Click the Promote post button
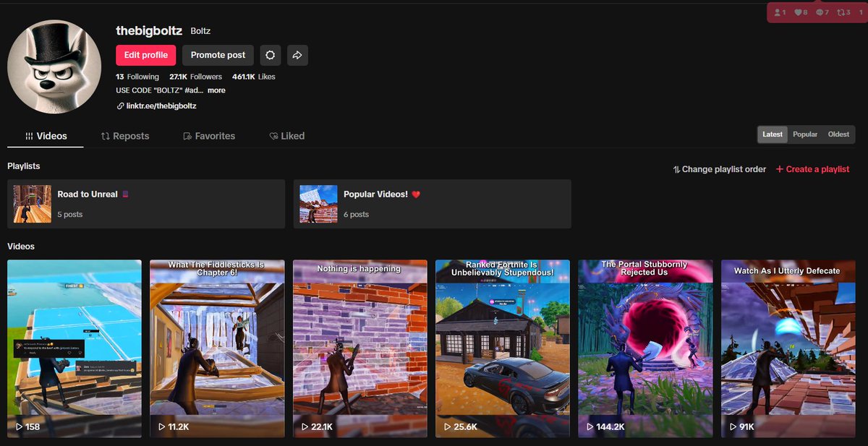The height and width of the screenshot is (446, 868). click(218, 55)
